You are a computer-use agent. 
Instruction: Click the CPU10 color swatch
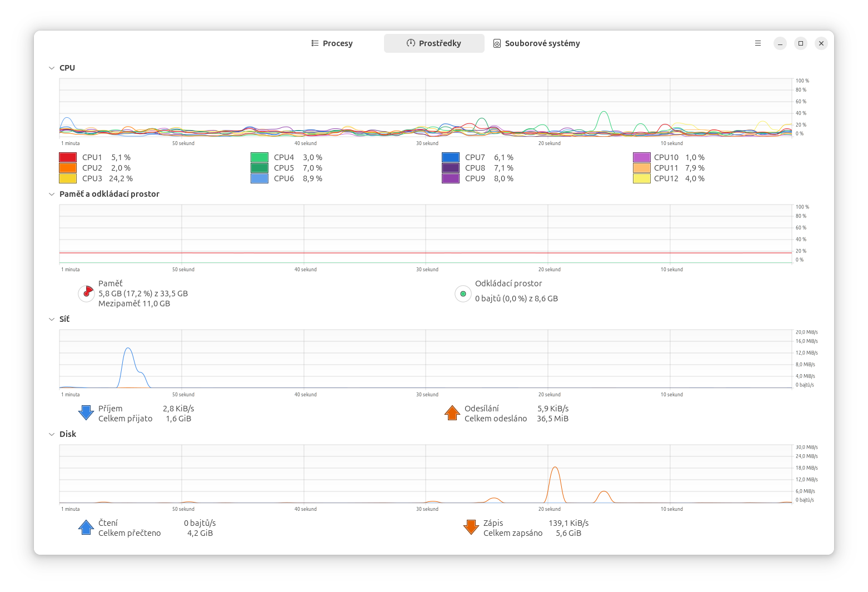pyautogui.click(x=641, y=157)
